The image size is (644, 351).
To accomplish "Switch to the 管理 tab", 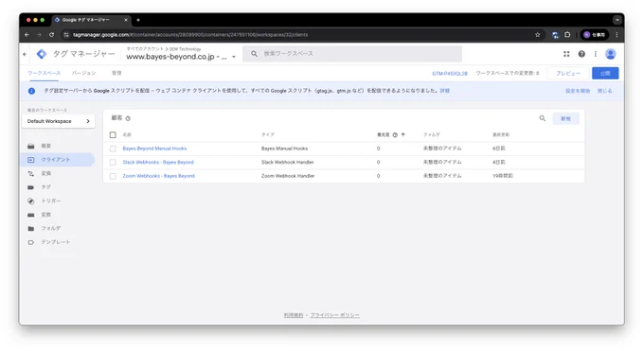I will (x=116, y=73).
